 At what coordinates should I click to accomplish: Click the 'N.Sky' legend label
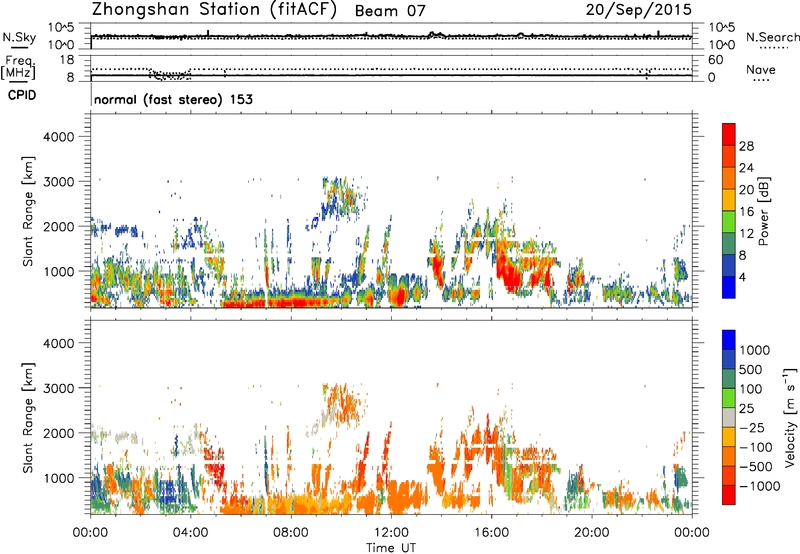coord(19,37)
